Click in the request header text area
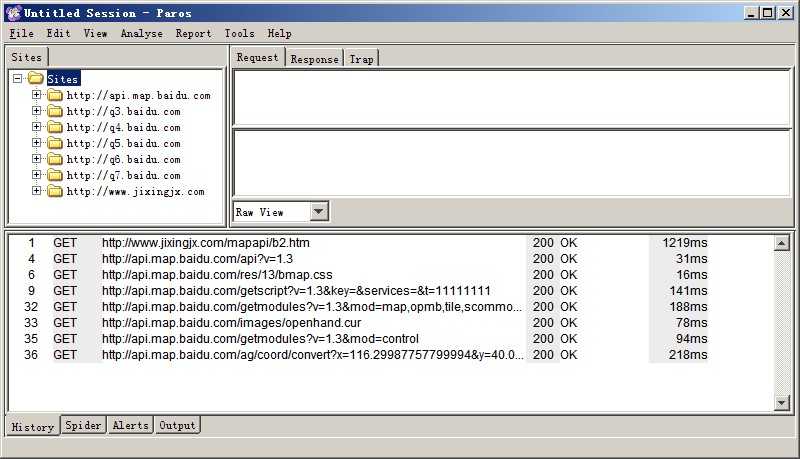The image size is (800, 459). click(511, 97)
